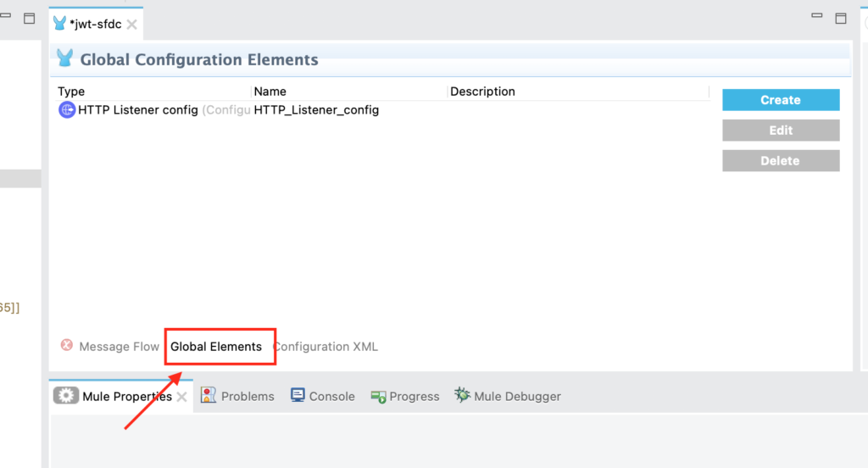Select the Global Elements tab
Screen dimensions: 868x468
[216, 347]
